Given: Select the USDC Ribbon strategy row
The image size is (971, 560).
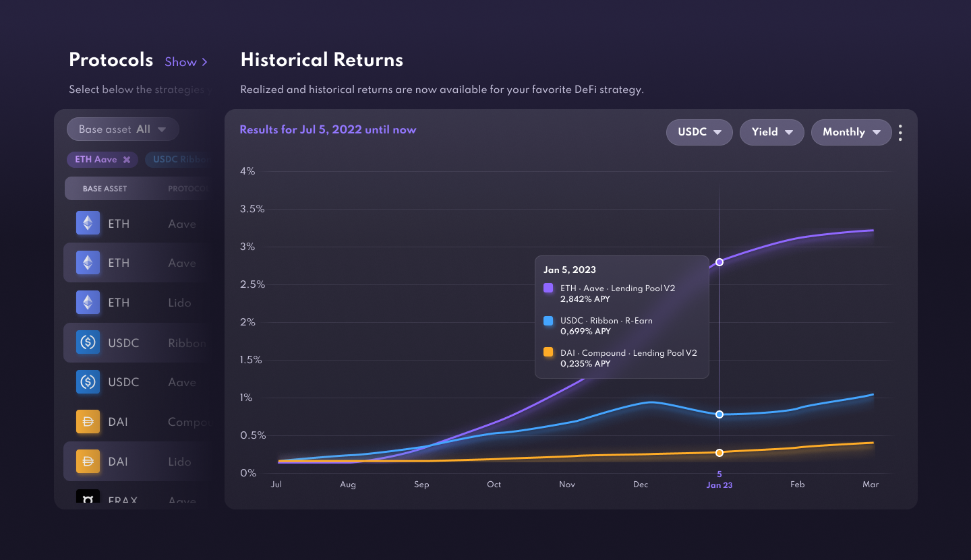Looking at the screenshot, I should point(138,342).
